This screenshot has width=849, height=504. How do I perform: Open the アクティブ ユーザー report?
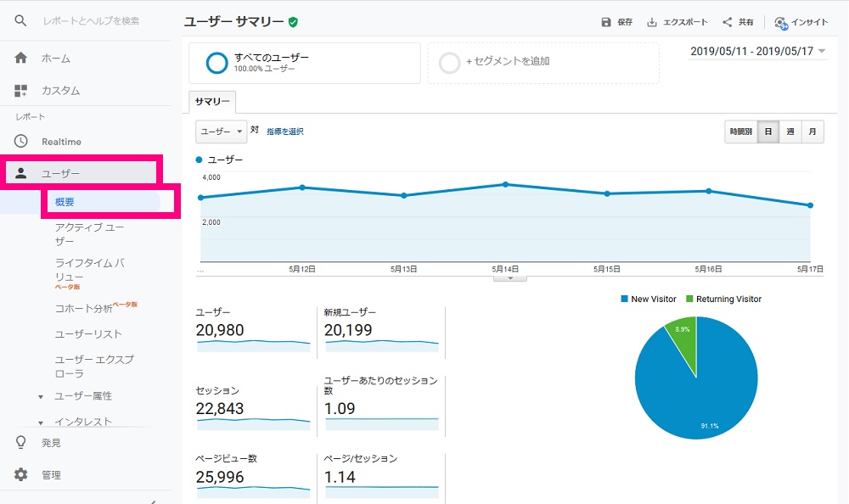click(89, 234)
